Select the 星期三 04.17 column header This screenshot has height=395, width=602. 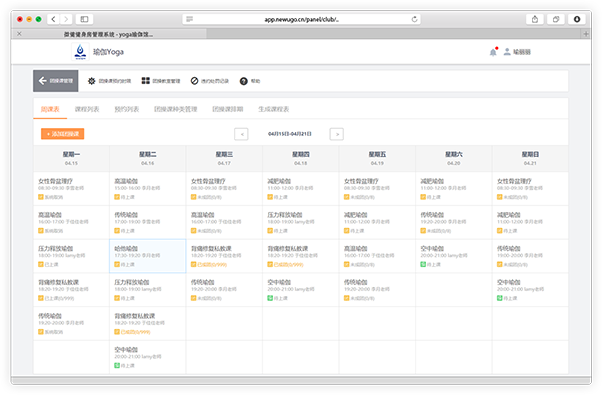[x=224, y=158]
